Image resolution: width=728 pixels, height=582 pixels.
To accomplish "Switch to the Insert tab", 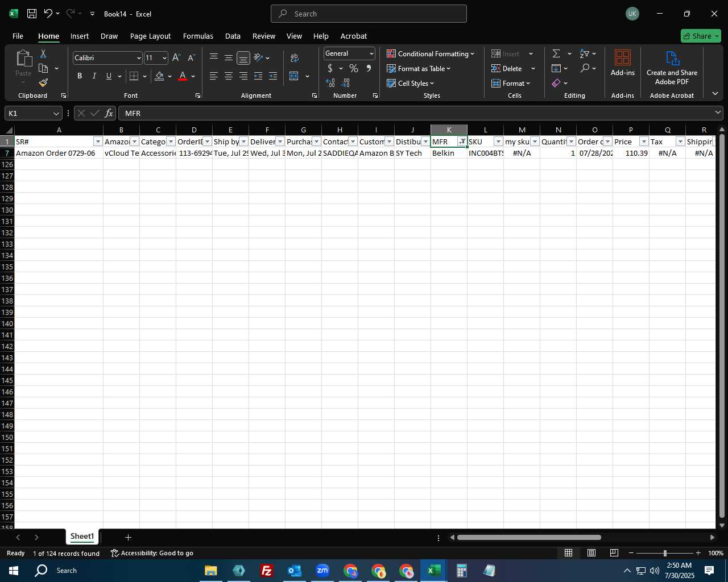I will (80, 36).
